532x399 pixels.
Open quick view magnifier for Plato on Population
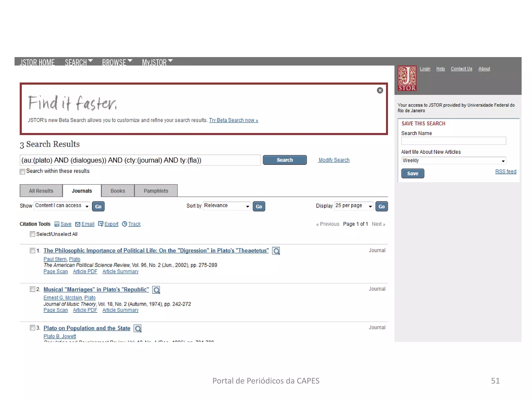138,329
